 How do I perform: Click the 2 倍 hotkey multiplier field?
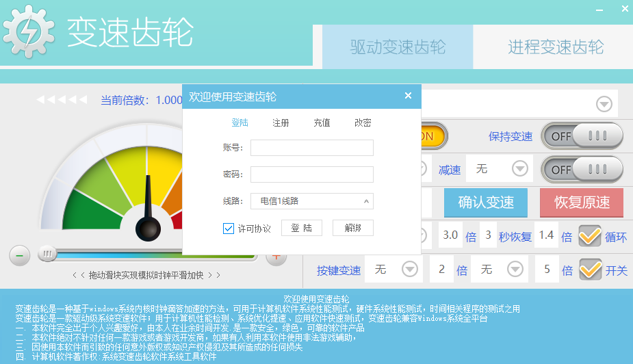[441, 269]
